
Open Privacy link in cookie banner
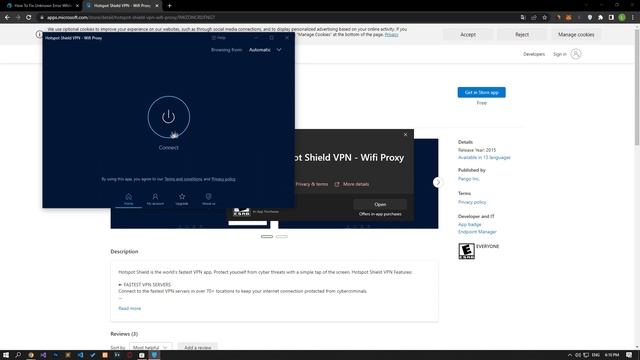click(x=391, y=35)
